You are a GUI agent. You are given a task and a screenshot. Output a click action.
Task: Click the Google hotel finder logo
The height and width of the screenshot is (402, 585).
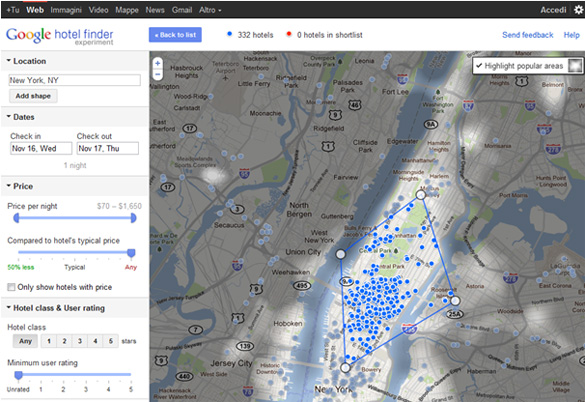[x=60, y=36]
